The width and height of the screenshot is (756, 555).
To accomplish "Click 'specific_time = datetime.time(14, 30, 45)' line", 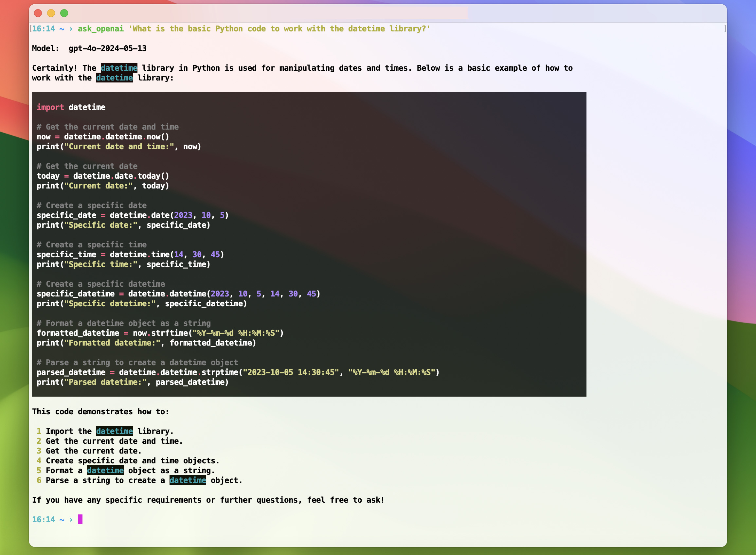I will 130,254.
